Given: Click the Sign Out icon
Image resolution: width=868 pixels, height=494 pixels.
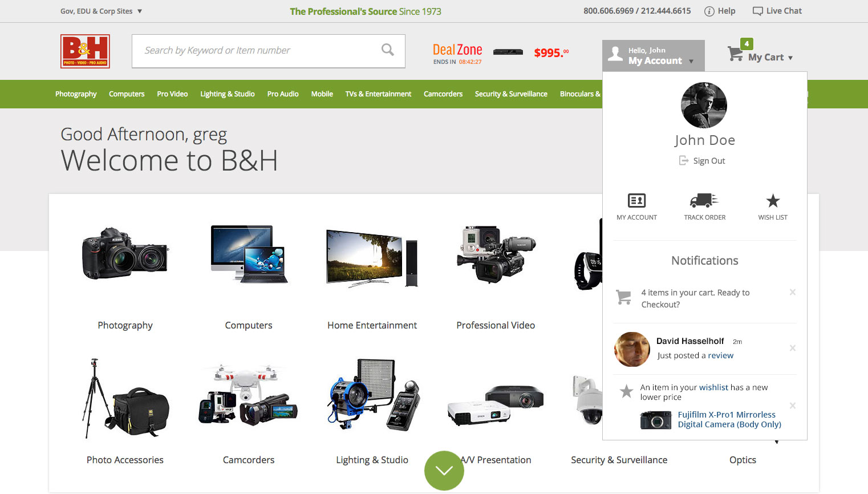Looking at the screenshot, I should [x=683, y=161].
